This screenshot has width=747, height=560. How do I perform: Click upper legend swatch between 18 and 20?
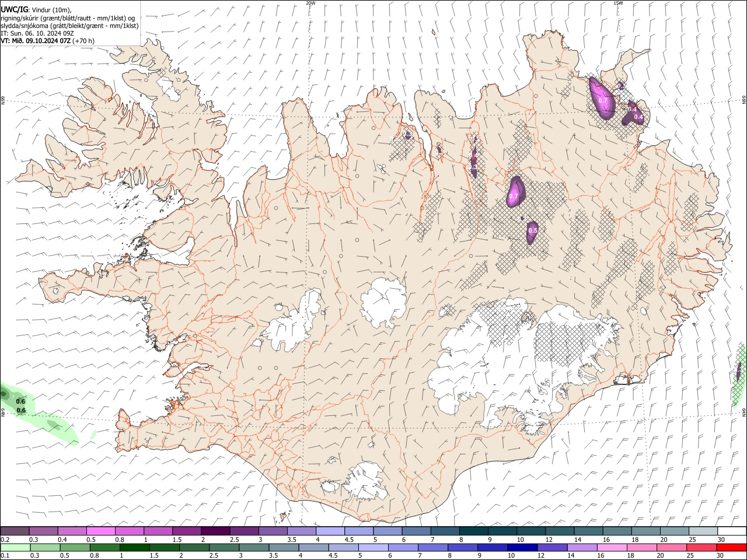pos(646,531)
